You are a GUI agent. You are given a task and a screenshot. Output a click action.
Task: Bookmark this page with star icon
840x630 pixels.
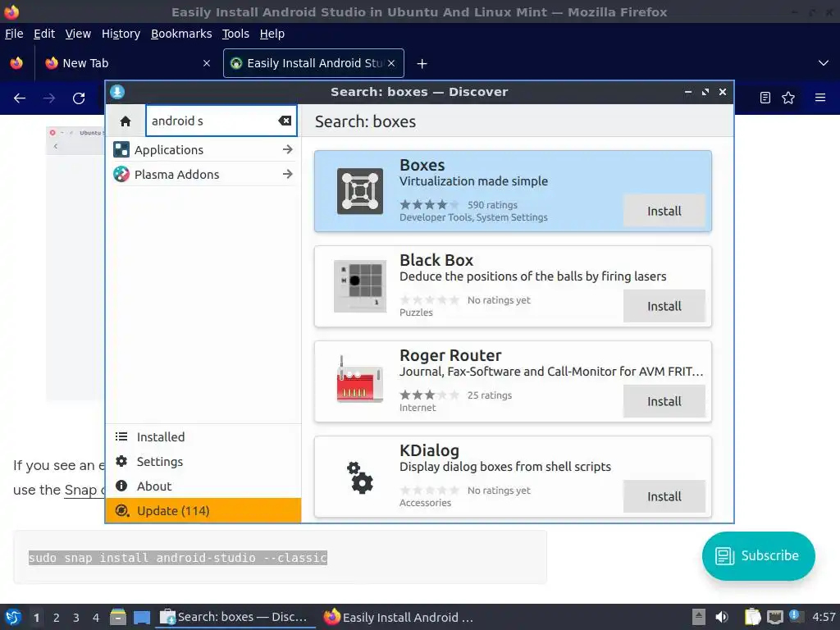point(788,98)
